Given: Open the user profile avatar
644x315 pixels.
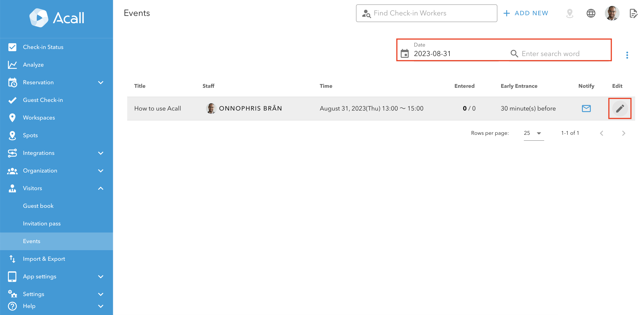Looking at the screenshot, I should coord(612,13).
